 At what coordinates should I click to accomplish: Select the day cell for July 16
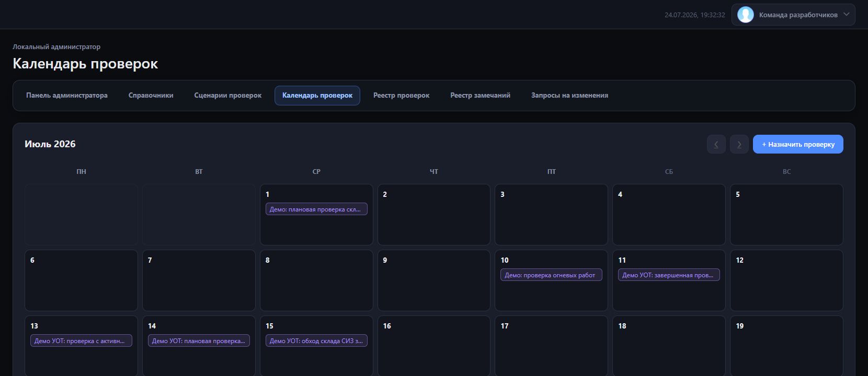tap(434, 346)
